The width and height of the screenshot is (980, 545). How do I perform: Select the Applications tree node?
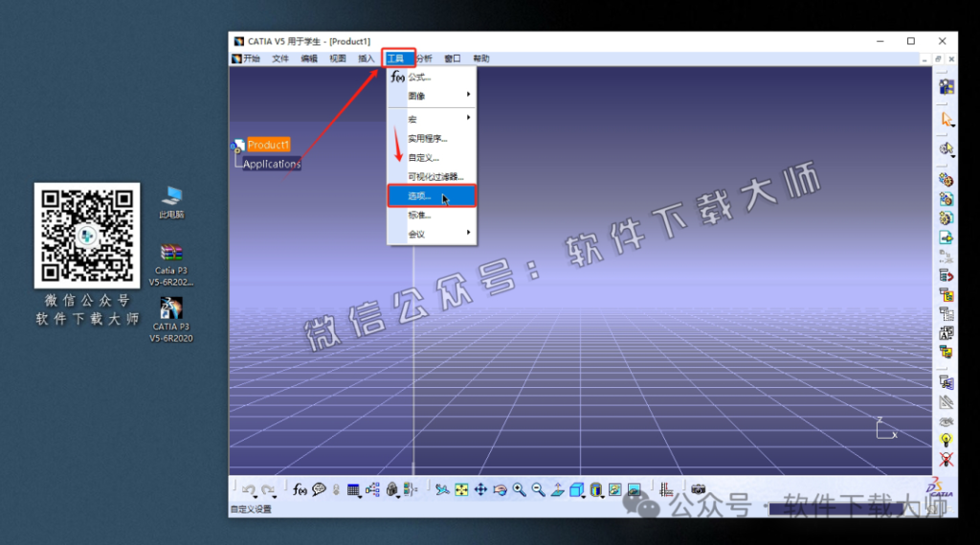coord(272,164)
